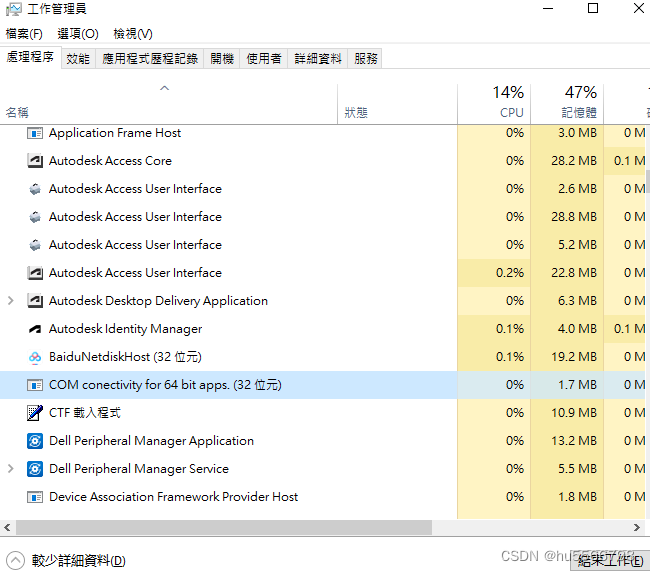Switch to the 應用程式歷程記錄 tab
The image size is (650, 571).
click(150, 58)
